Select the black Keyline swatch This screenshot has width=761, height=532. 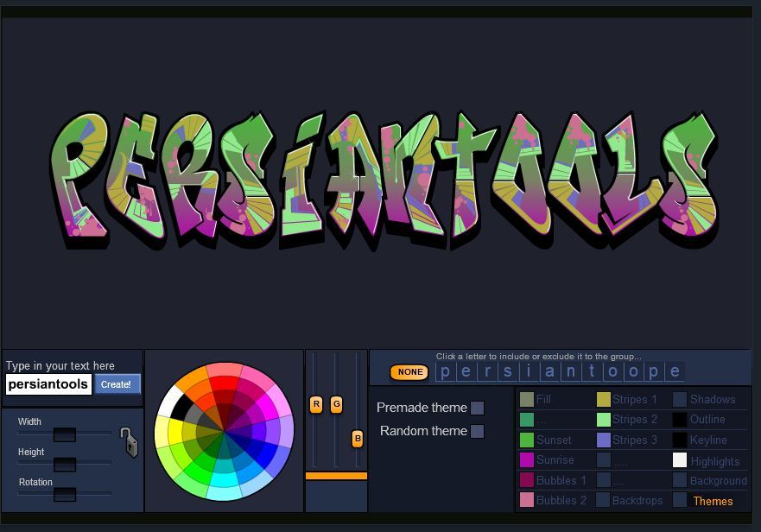(680, 440)
